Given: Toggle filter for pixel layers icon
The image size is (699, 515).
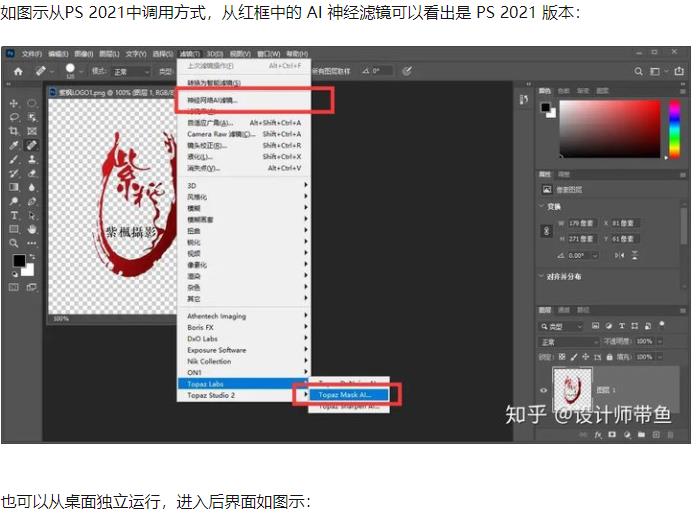Looking at the screenshot, I should point(595,326).
